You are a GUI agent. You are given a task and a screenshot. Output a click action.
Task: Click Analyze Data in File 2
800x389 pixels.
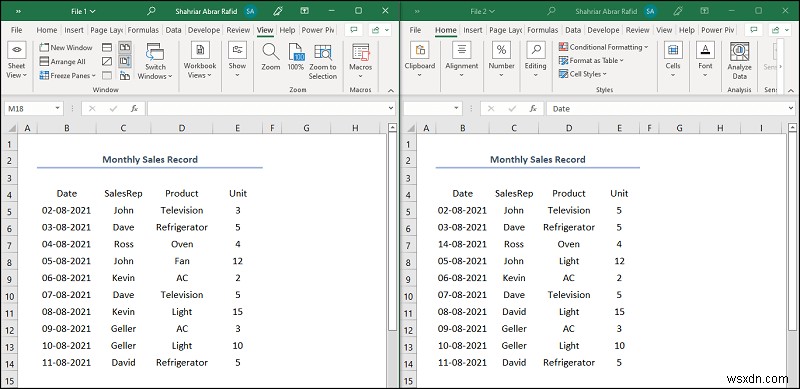click(x=739, y=61)
